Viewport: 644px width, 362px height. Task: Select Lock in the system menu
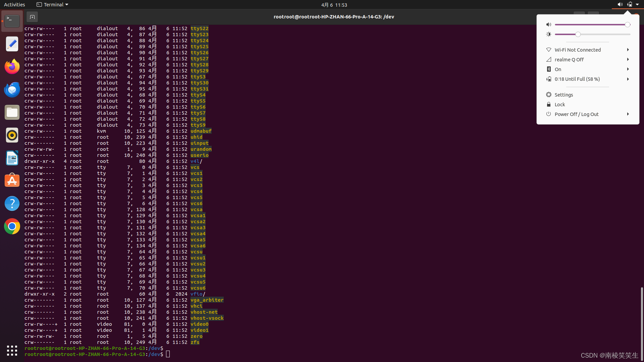[x=559, y=104]
